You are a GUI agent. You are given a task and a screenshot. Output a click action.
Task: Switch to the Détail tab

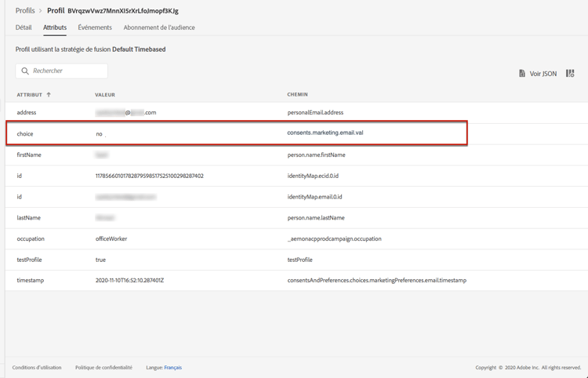(24, 27)
